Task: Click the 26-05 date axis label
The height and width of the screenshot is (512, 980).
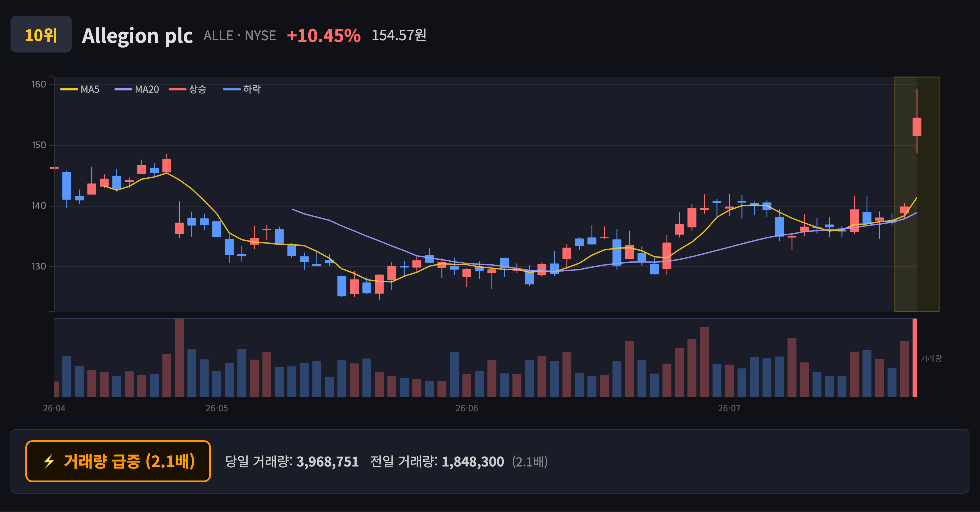Action: pos(217,408)
